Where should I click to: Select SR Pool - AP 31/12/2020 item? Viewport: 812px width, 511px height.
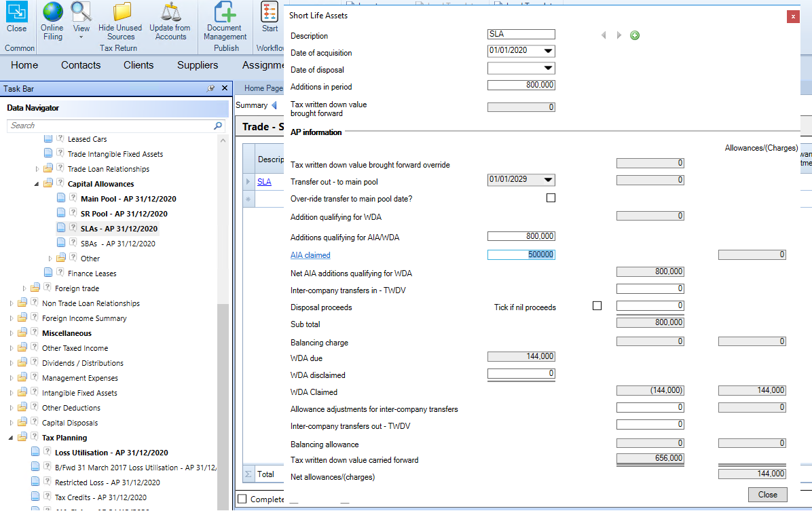coord(124,213)
